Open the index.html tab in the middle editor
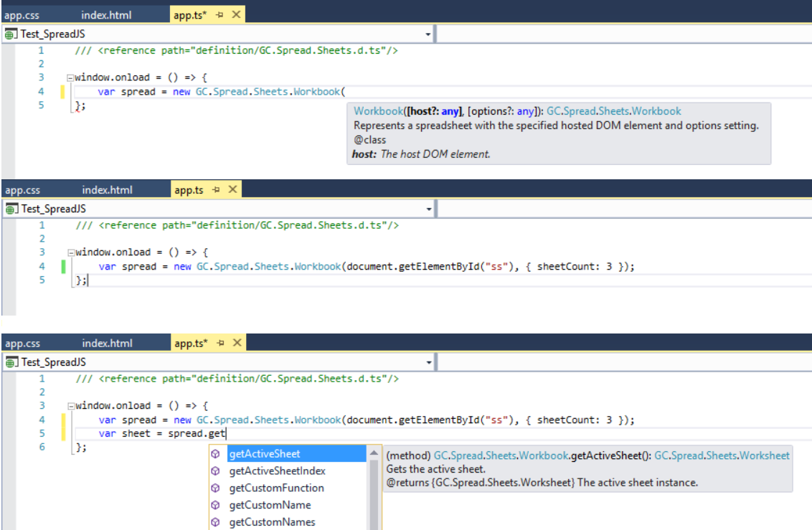Image resolution: width=812 pixels, height=530 pixels. [107, 190]
